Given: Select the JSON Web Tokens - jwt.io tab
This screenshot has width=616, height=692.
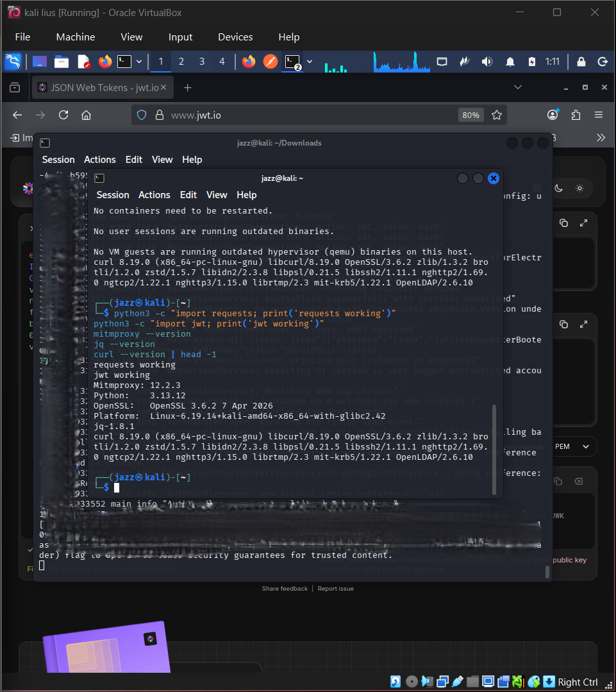Looking at the screenshot, I should coord(103,88).
